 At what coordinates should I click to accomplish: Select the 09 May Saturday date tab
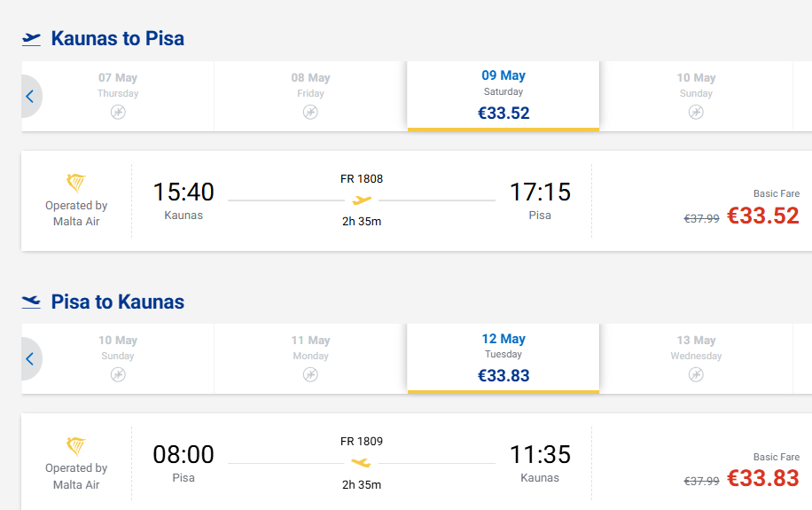point(503,95)
